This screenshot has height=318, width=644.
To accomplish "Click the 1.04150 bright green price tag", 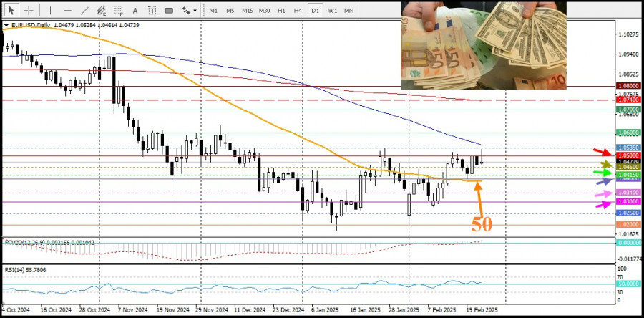I will click(x=628, y=175).
